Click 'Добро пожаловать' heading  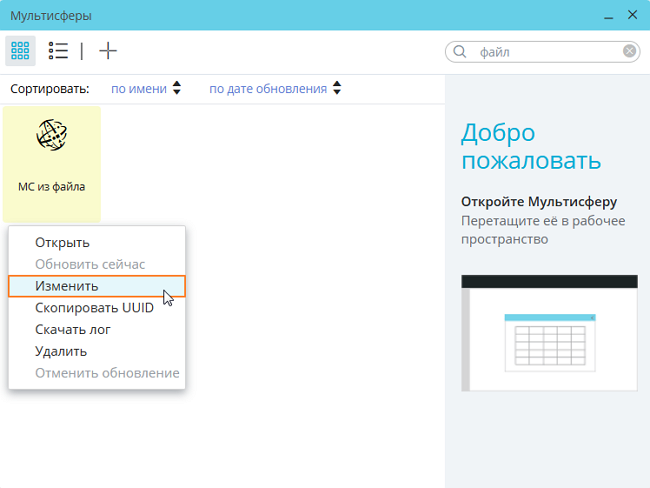click(531, 146)
